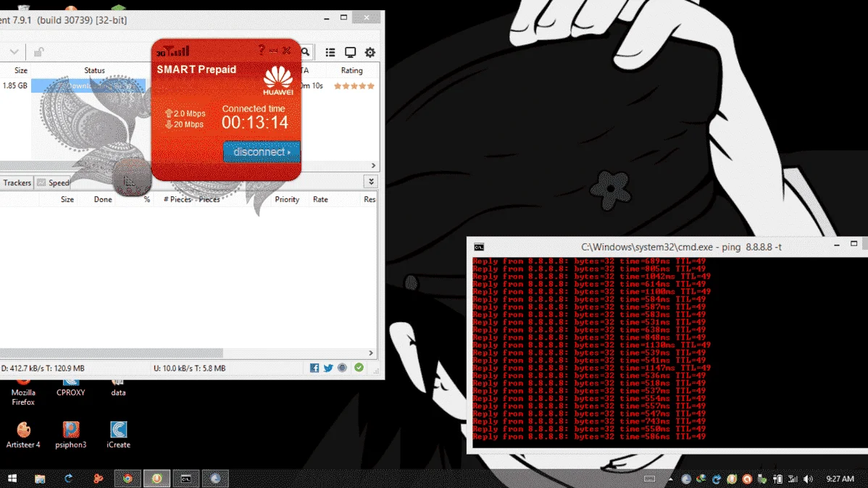
Task: Open Mozilla Firefox desktop shortcut
Action: coord(23,392)
